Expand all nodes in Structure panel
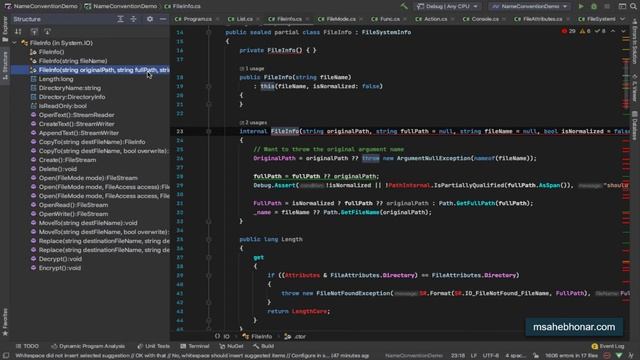This screenshot has height=360, width=640. click(x=120, y=19)
